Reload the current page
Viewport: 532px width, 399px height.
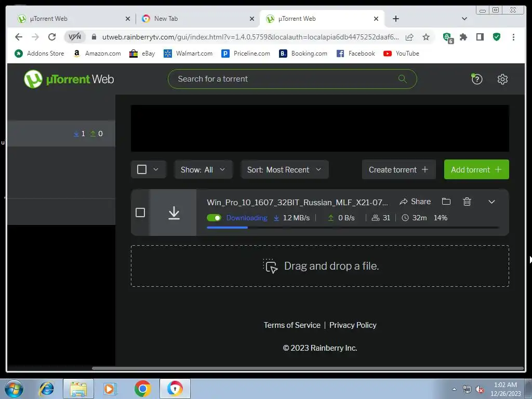click(52, 37)
